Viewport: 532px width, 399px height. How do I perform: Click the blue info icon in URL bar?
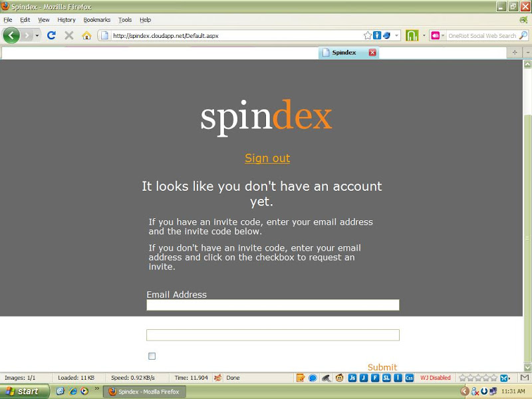(377, 36)
